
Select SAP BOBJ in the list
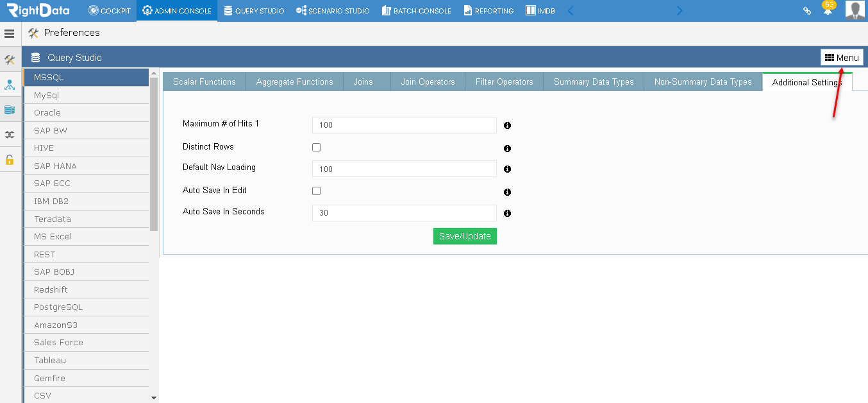coord(86,271)
